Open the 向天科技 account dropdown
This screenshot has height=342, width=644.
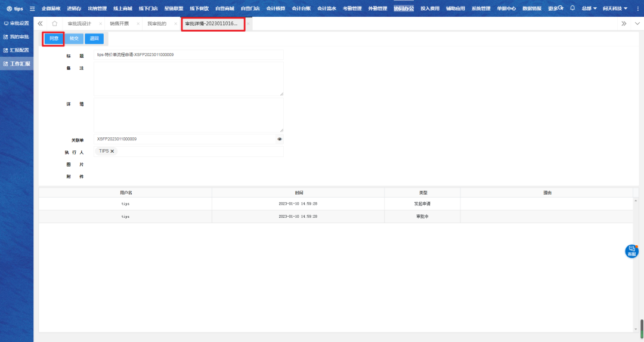click(615, 8)
